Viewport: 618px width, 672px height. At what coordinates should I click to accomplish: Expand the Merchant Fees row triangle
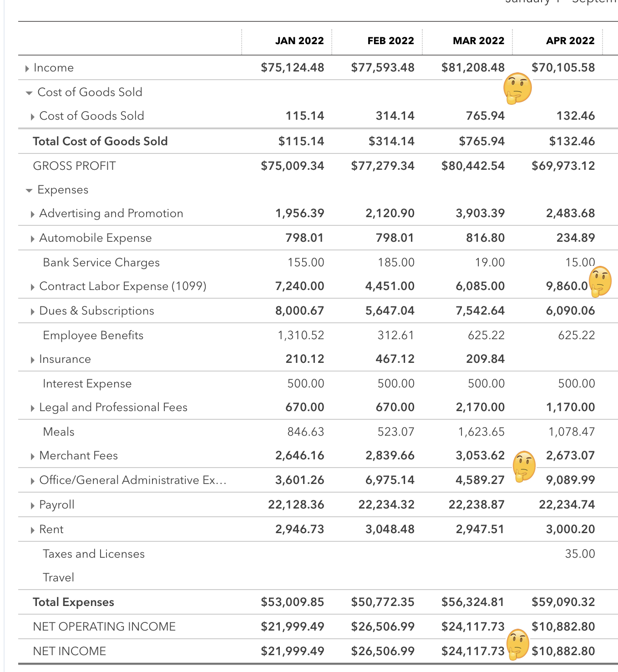(32, 456)
